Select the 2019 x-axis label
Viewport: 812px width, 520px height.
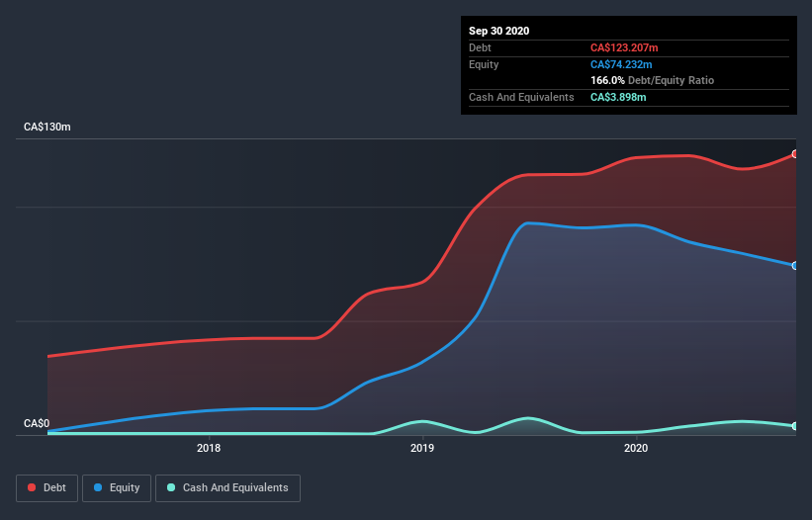tap(422, 448)
